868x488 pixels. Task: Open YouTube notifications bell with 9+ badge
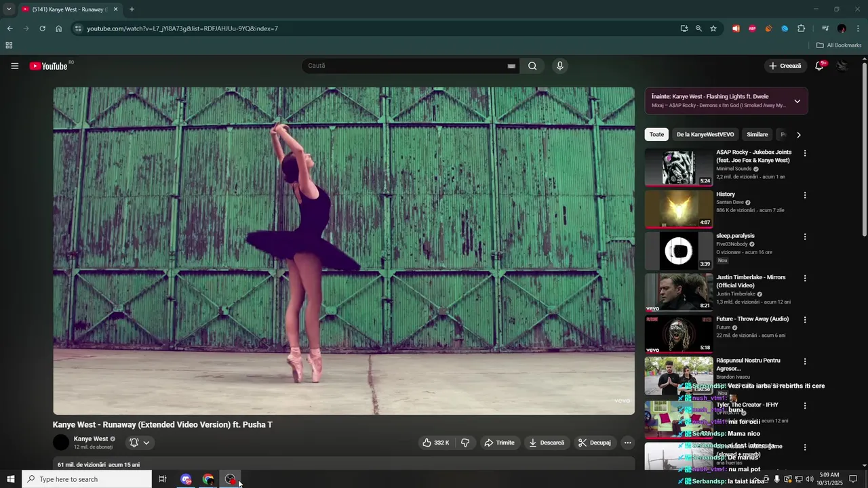pyautogui.click(x=819, y=66)
